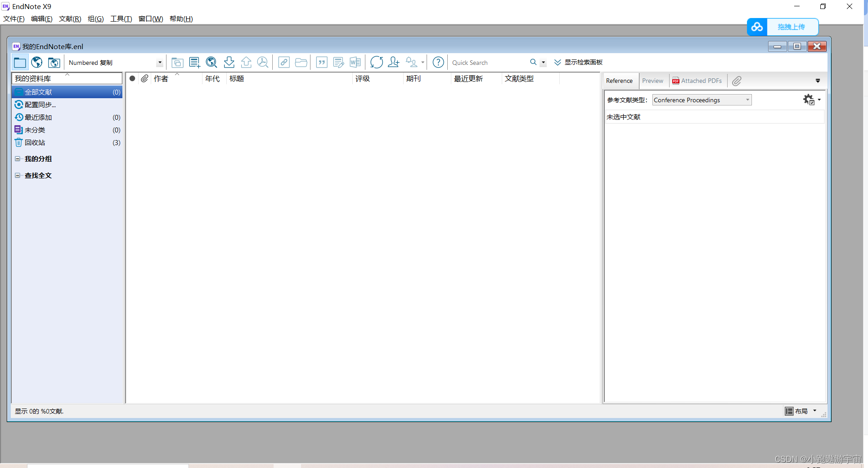Sort by attachment paperclip column
Viewport: 868px width, 468px height.
pyautogui.click(x=144, y=78)
